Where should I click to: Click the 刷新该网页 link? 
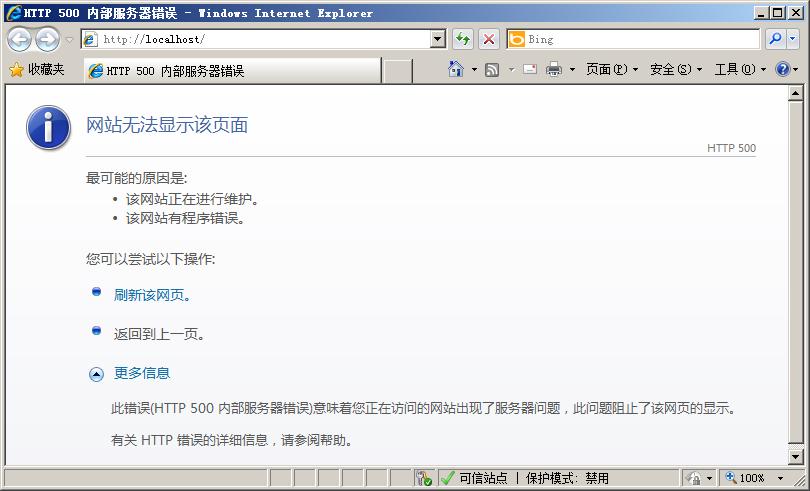coord(152,295)
